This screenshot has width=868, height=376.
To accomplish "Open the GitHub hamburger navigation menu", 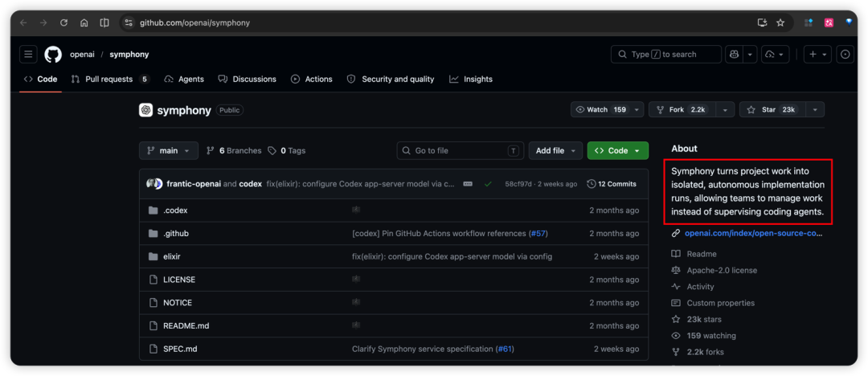I will pyautogui.click(x=28, y=55).
